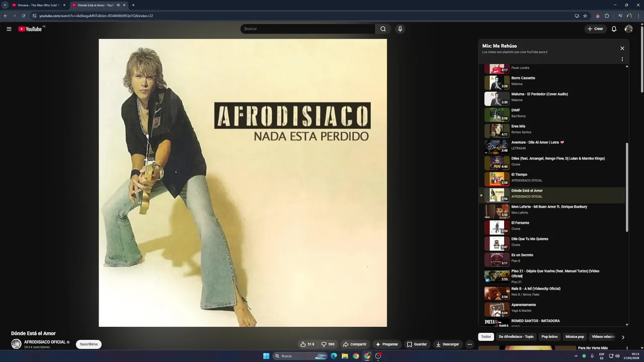Install app icon in address bar
Viewport: 644px width, 362px height.
tap(577, 16)
